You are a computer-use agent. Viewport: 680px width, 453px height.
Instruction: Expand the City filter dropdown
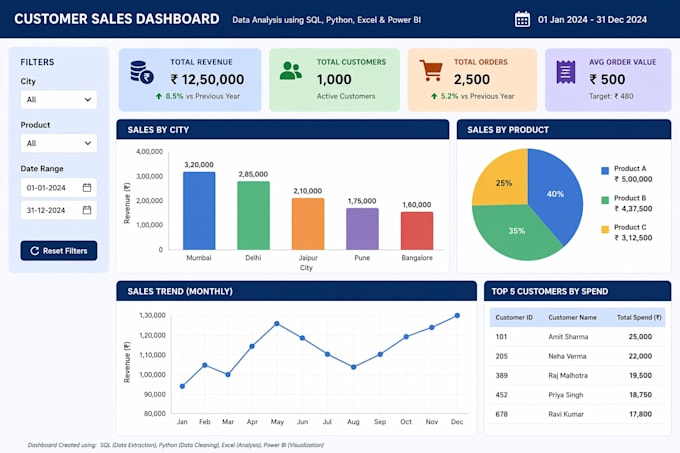[x=59, y=100]
